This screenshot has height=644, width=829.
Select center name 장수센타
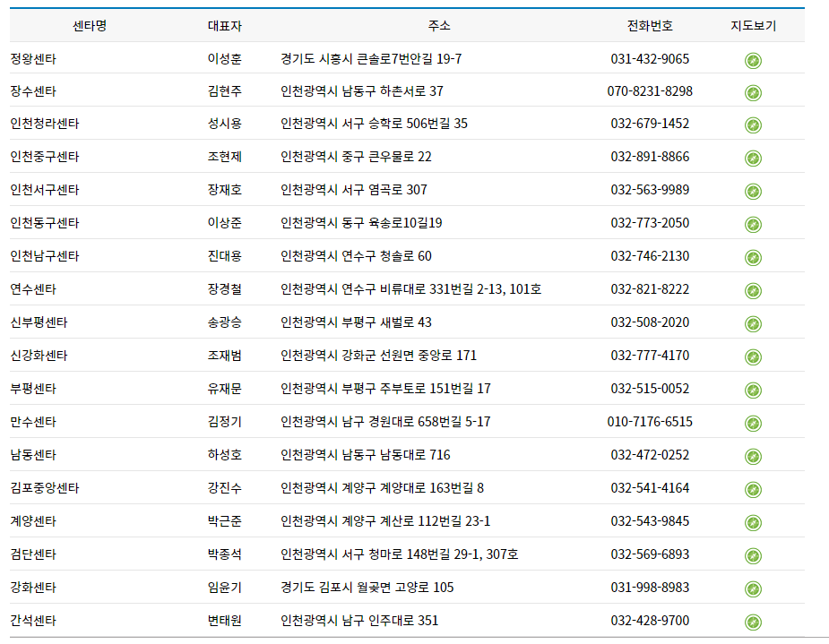click(33, 90)
